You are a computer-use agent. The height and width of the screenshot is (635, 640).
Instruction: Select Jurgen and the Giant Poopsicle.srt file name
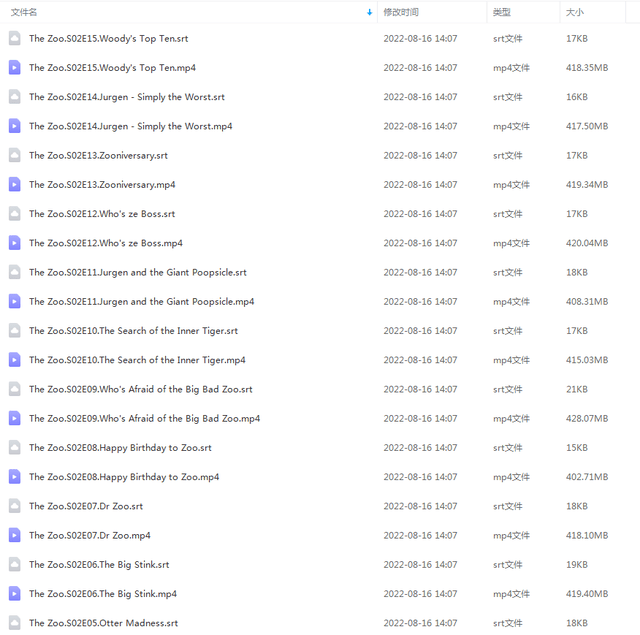138,273
